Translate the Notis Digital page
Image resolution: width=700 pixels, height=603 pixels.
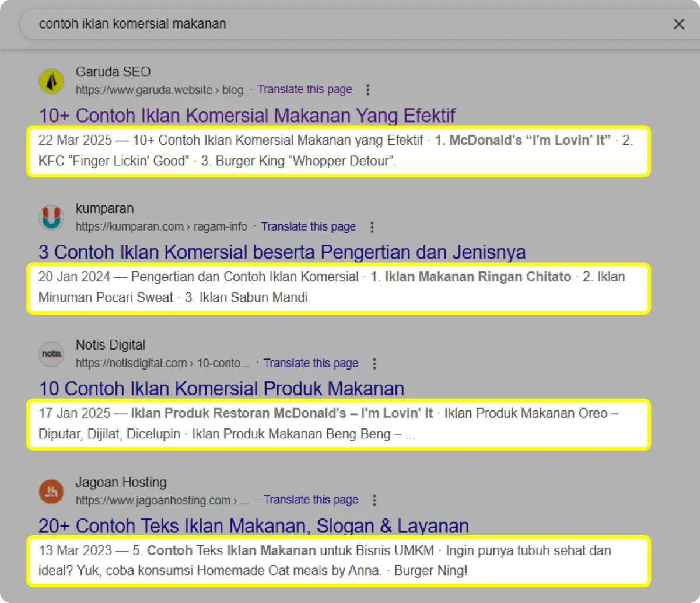tap(311, 363)
